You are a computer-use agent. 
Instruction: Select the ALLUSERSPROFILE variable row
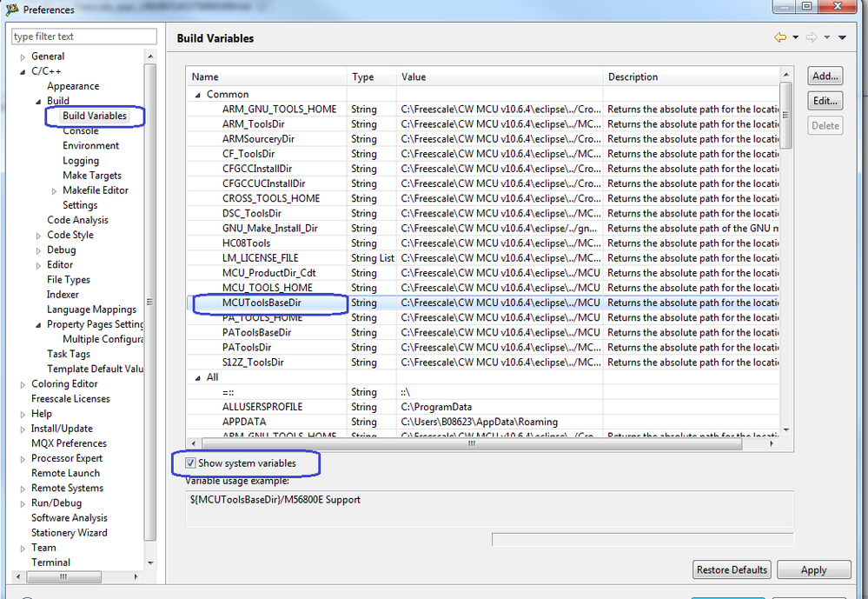click(483, 407)
